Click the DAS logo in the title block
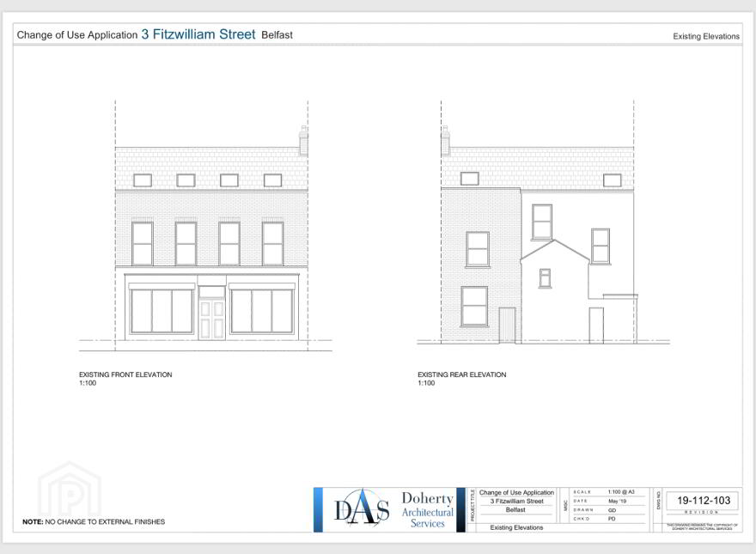Image resolution: width=756 pixels, height=554 pixels. 362,508
